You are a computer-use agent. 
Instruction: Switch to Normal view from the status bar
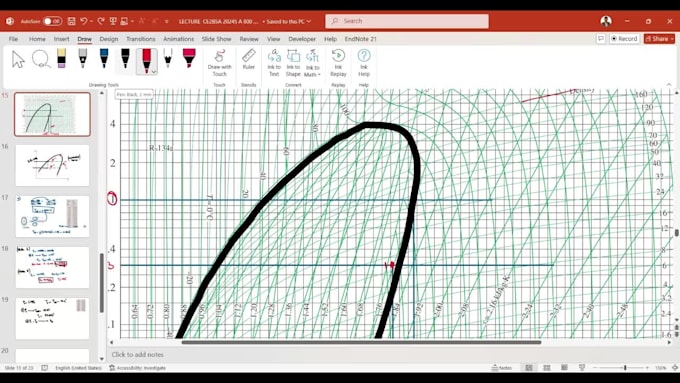(529, 367)
